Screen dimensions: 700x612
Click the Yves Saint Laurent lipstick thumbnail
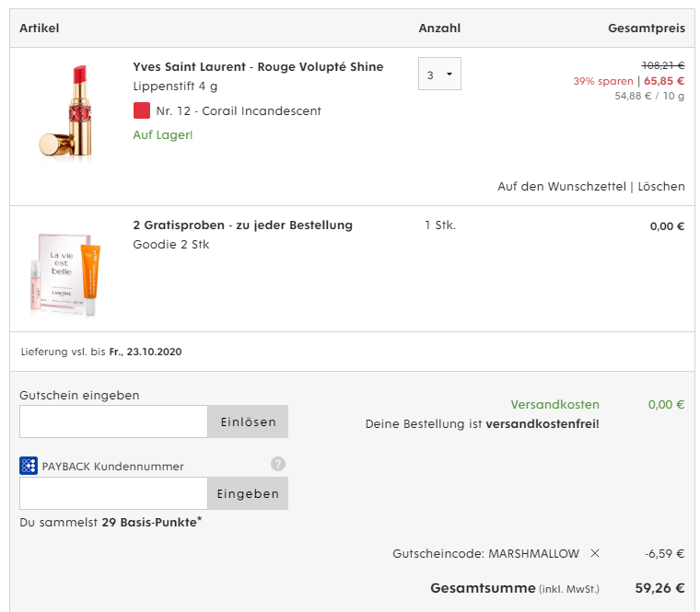point(66,111)
